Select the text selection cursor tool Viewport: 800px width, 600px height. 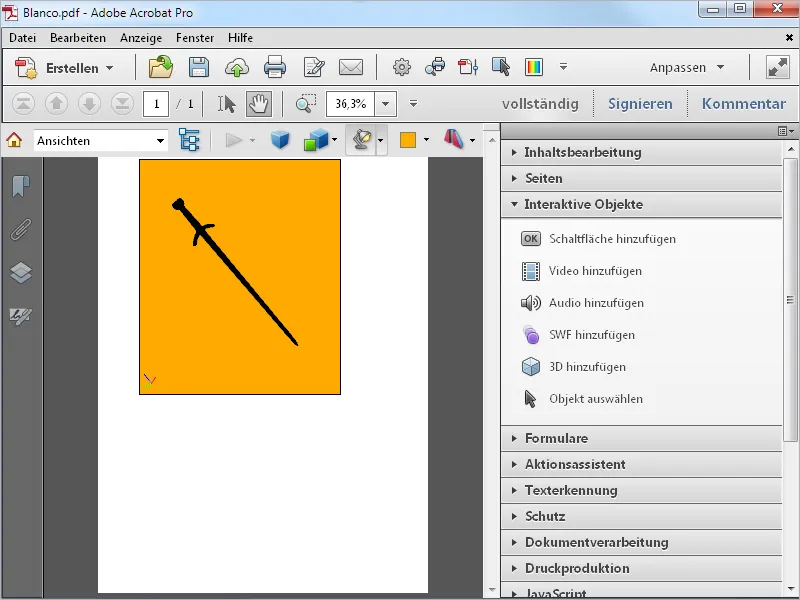coord(227,104)
